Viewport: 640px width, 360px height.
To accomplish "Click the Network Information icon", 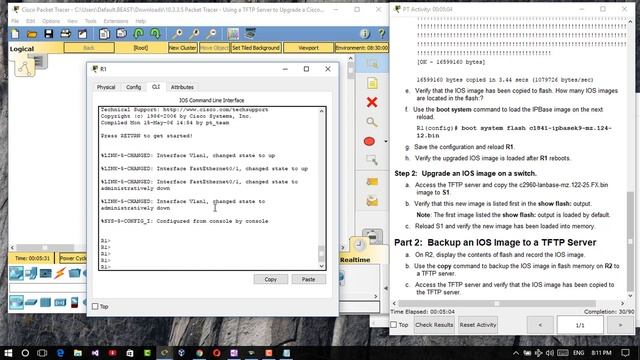I will click(x=364, y=34).
